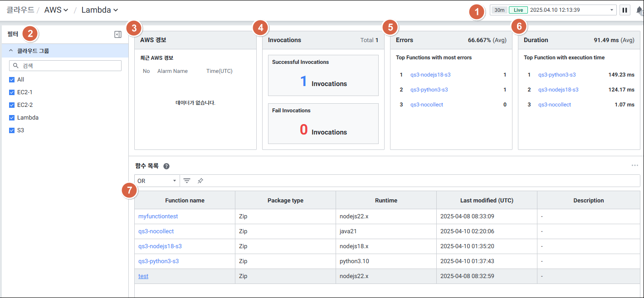Screen dimensions: 644x298
Task: Click the search magnifier in filter panel
Action: tap(16, 66)
